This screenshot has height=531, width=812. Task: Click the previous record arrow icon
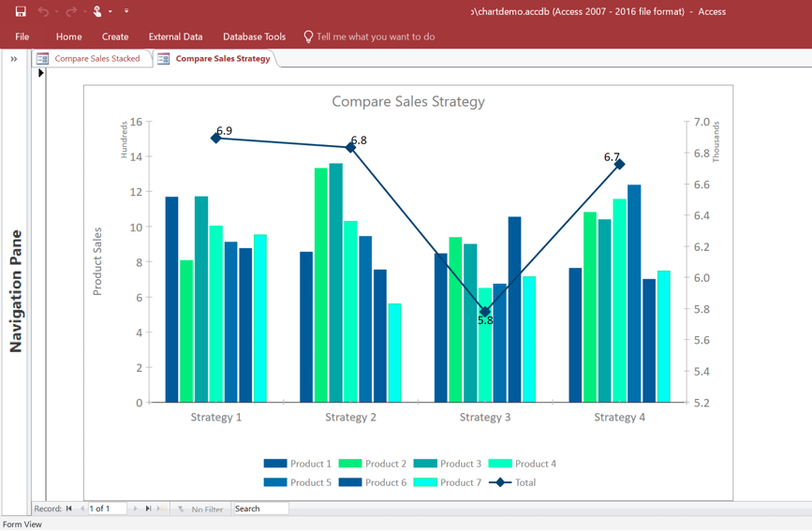81,509
